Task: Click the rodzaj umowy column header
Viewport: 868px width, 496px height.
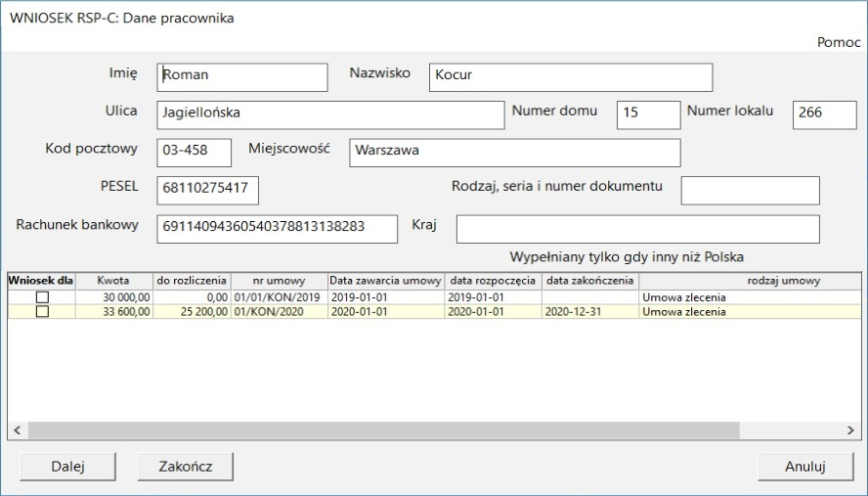Action: 782,281
